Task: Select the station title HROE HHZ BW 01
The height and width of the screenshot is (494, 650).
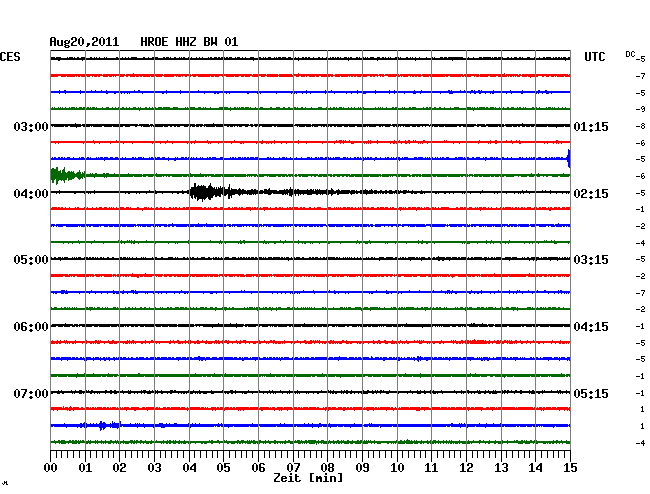Action: (189, 42)
